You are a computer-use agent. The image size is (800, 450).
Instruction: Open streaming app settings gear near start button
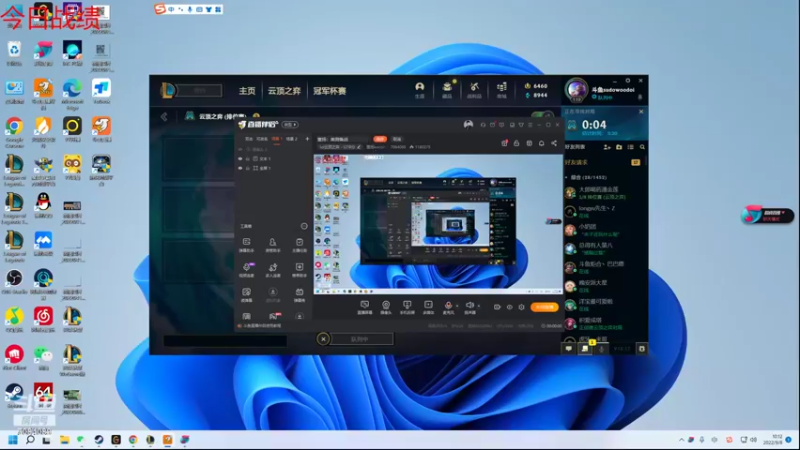(521, 307)
